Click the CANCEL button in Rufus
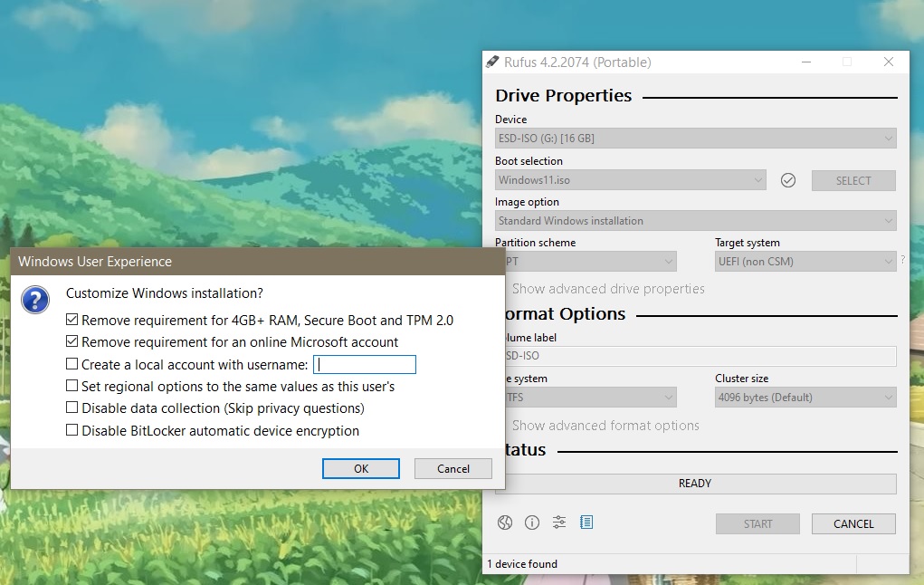 click(853, 523)
